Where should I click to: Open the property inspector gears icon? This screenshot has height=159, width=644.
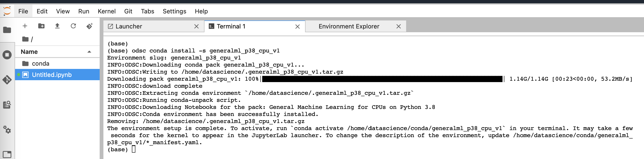7,130
